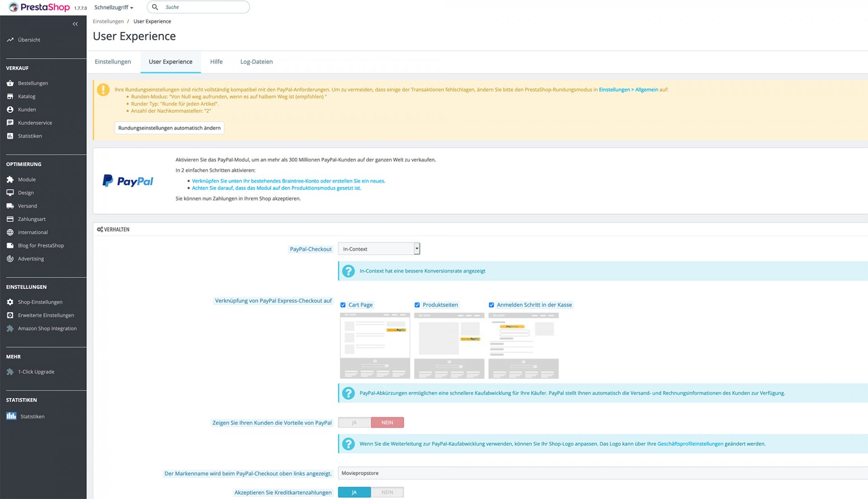Viewport: 868px width, 499px height.
Task: Open International via globe icon
Action: 10,232
